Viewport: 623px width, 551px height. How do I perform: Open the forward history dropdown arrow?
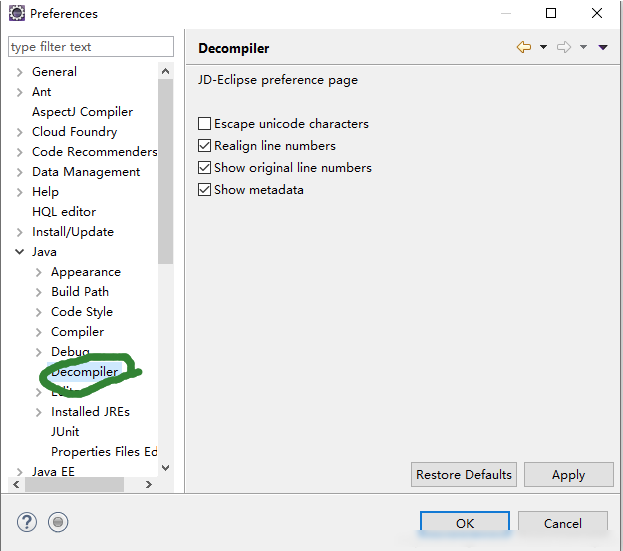click(583, 47)
